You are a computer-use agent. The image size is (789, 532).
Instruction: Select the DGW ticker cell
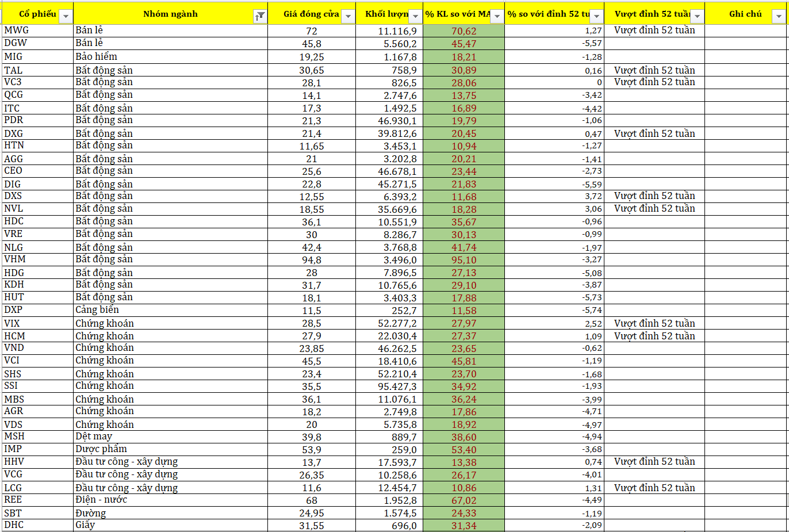coord(37,43)
